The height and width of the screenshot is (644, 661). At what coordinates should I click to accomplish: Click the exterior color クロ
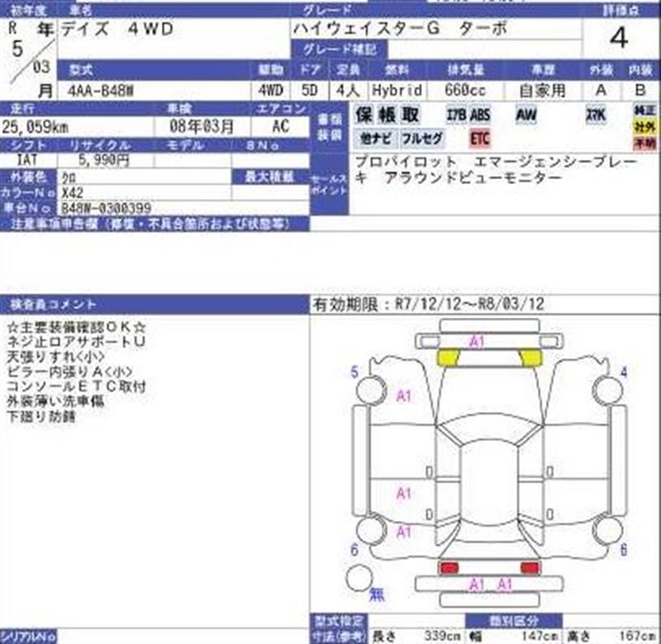[69, 178]
